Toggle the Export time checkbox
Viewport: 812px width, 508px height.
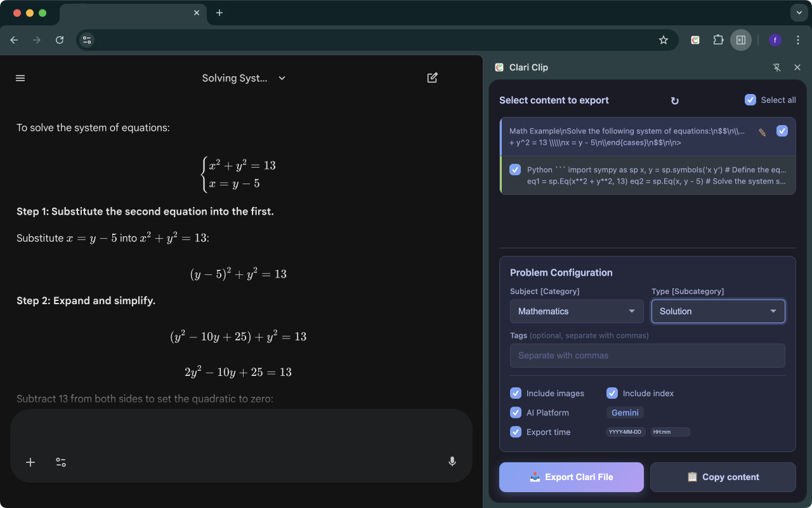point(516,432)
